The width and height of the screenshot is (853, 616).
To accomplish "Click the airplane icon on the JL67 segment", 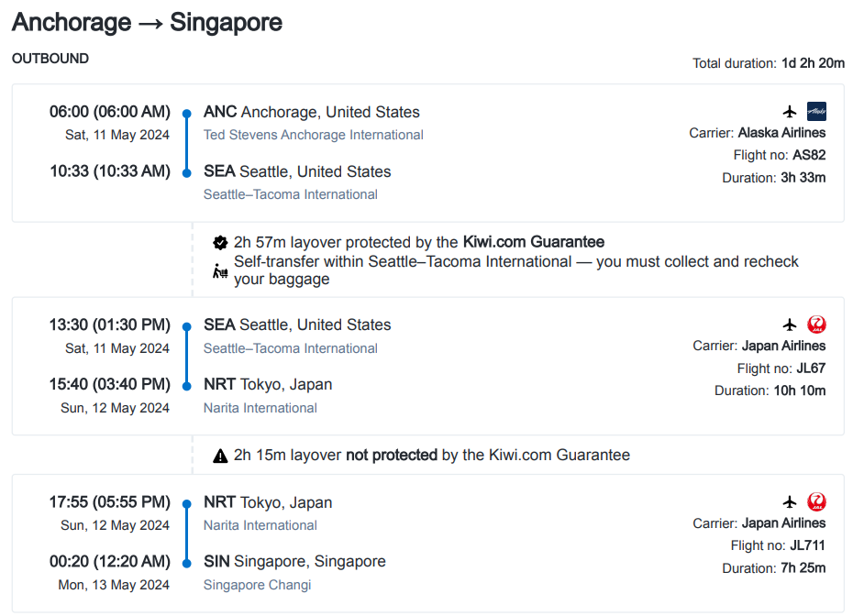I will [791, 324].
